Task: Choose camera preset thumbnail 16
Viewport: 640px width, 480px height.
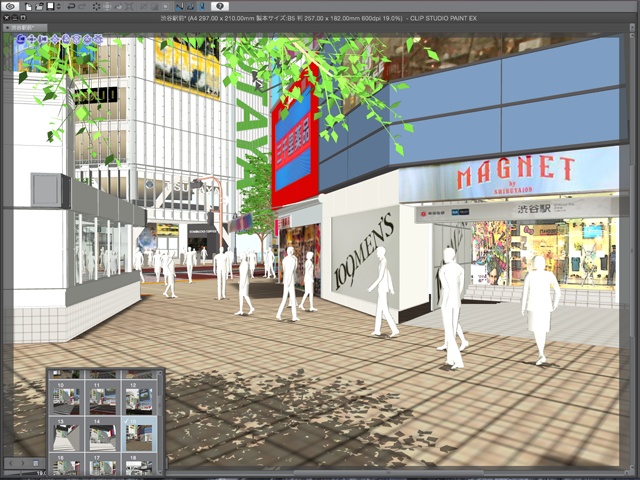Action: (67, 464)
